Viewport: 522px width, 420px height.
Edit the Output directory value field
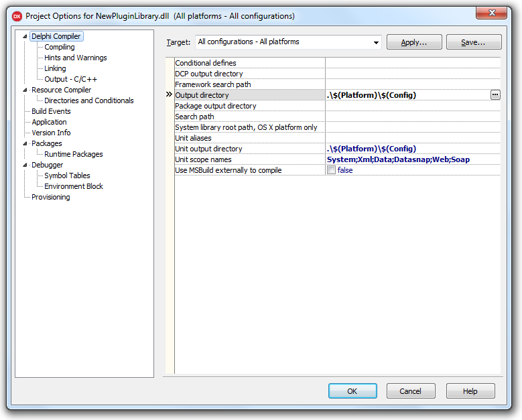tap(408, 95)
